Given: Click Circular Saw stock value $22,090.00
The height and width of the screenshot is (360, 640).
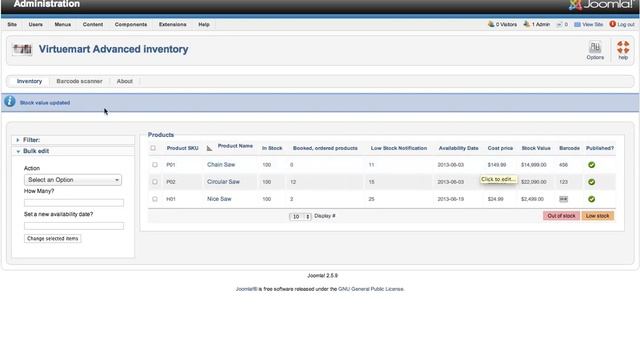Looking at the screenshot, I should [533, 182].
